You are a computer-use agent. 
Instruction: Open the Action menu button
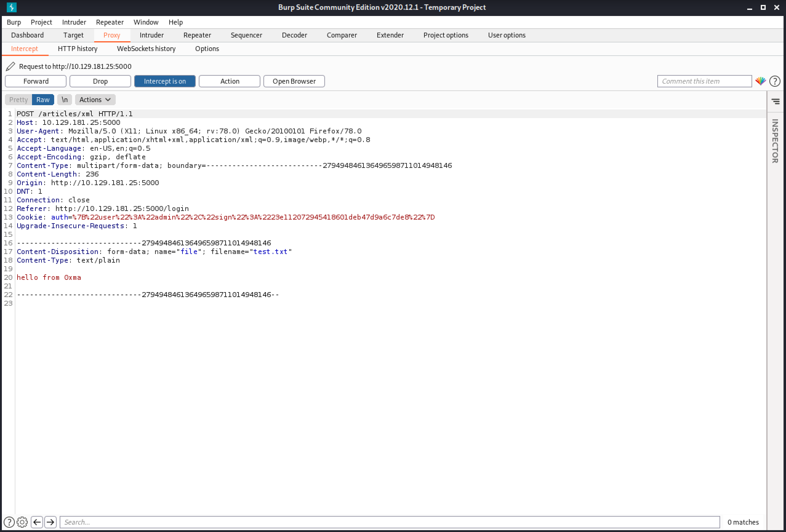point(229,81)
